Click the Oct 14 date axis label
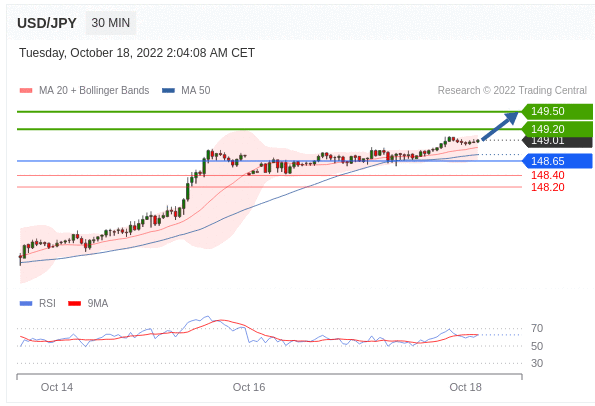This screenshot has width=595, height=406. (57, 387)
